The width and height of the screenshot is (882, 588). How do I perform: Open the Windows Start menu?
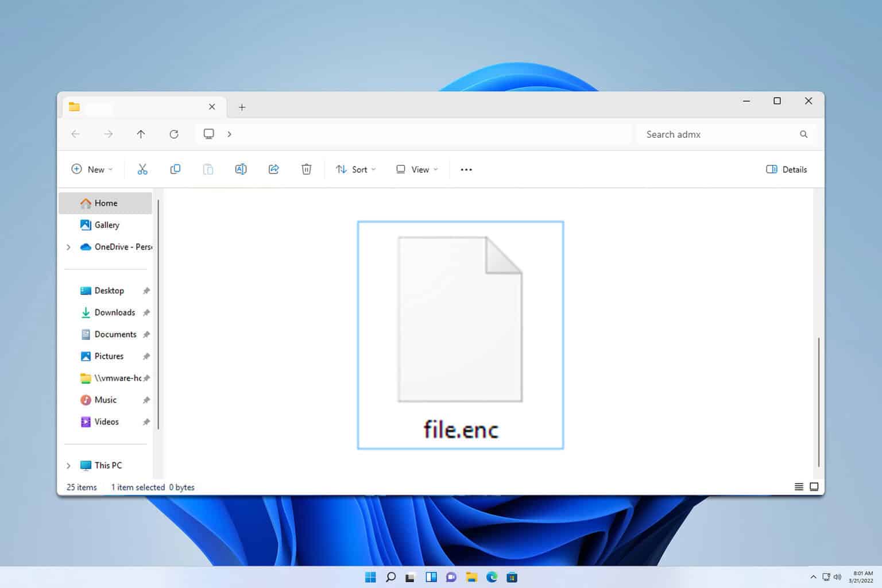click(x=370, y=577)
